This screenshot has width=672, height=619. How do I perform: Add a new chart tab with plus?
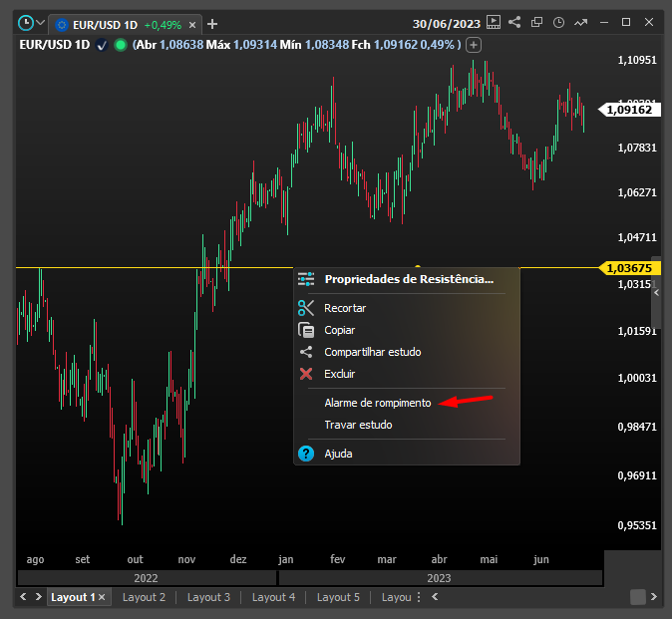(212, 24)
